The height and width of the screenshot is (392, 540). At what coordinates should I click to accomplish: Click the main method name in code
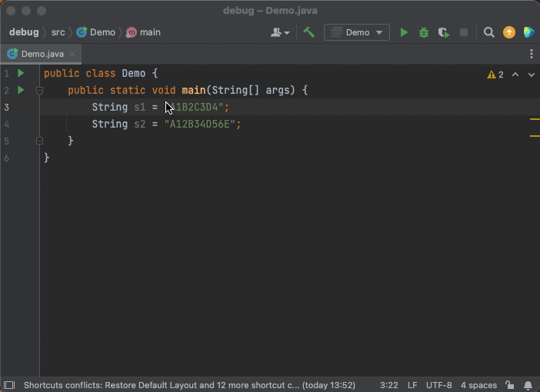[194, 90]
